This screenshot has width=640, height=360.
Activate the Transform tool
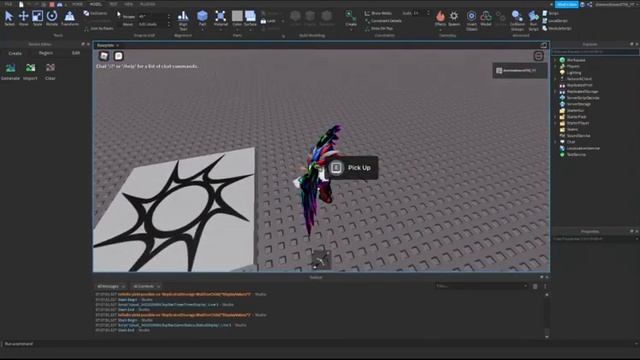click(x=69, y=18)
